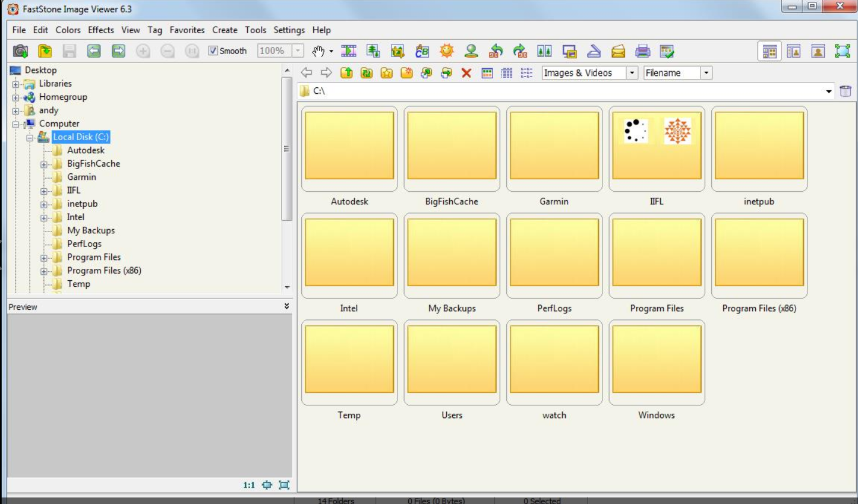Click the 1:1 actual size preview toggle

tap(249, 485)
